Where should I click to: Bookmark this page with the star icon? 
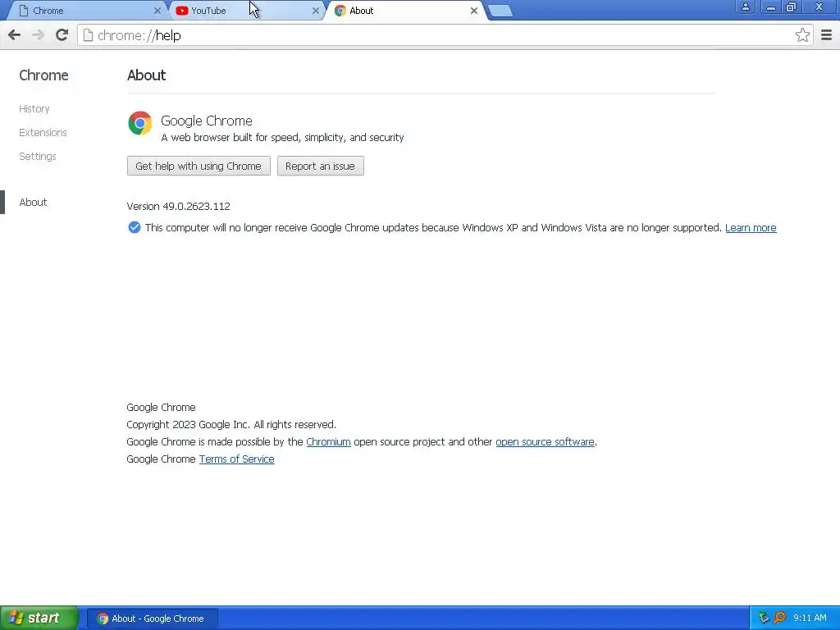(802, 35)
